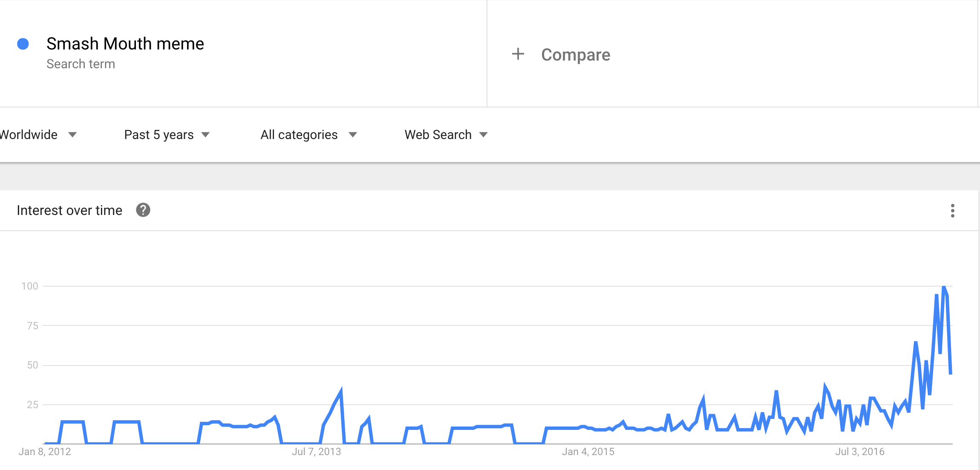Click the Jul 7, 2013 axis date
Screen dimensions: 980x470
tap(316, 452)
